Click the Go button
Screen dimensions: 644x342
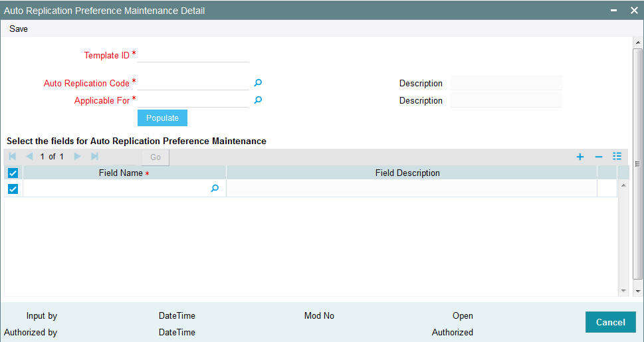point(156,157)
